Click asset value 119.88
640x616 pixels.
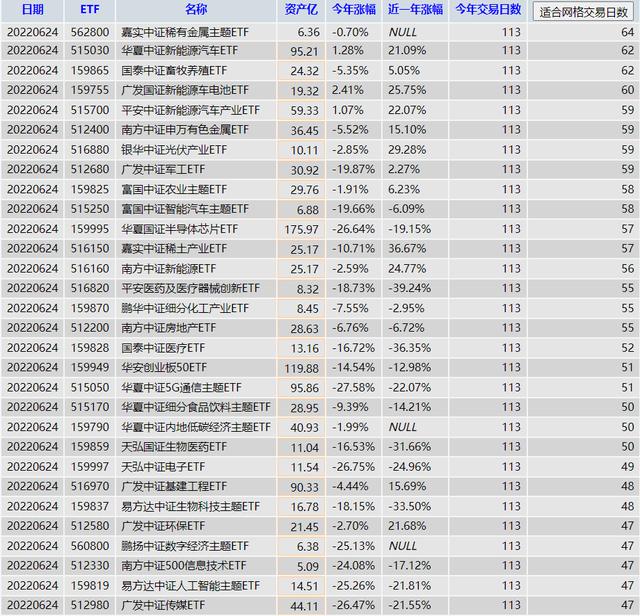[301, 367]
